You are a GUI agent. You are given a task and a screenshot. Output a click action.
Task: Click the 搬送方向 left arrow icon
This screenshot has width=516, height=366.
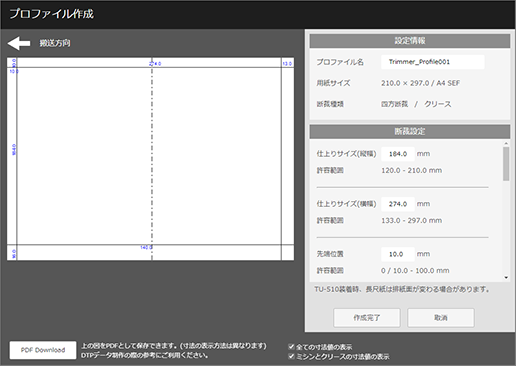(19, 43)
